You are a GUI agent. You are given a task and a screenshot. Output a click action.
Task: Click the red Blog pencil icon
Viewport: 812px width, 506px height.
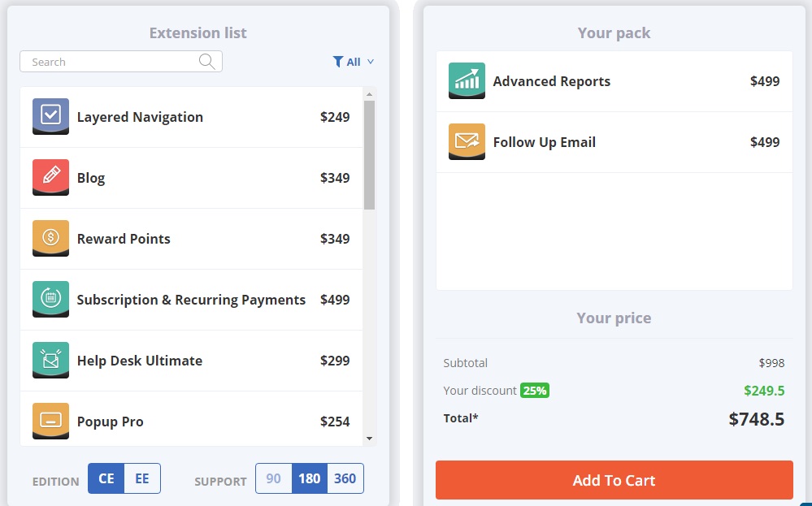click(50, 177)
